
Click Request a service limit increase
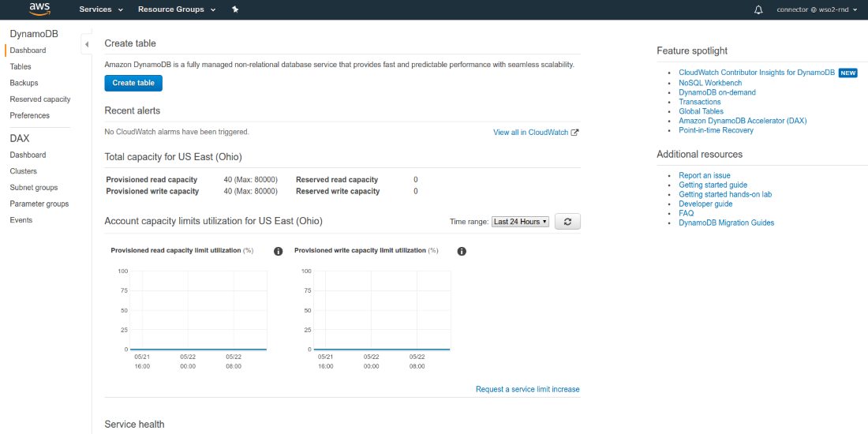(528, 390)
